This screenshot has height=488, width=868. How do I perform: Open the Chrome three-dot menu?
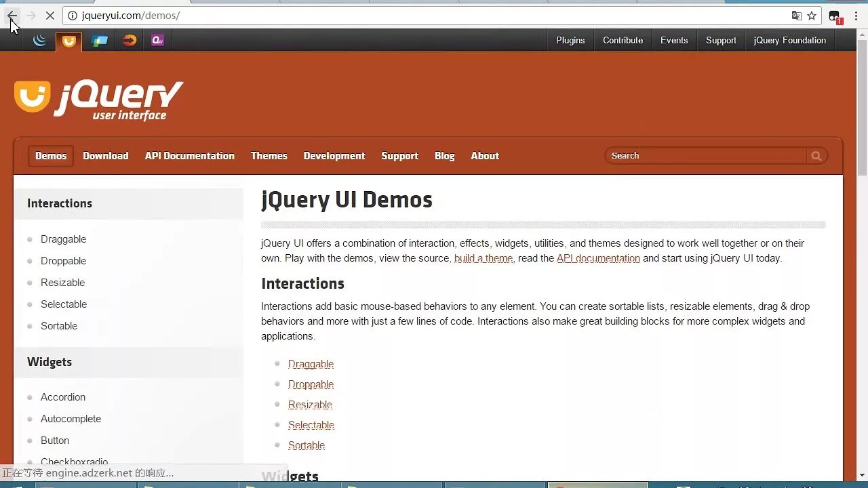click(856, 16)
